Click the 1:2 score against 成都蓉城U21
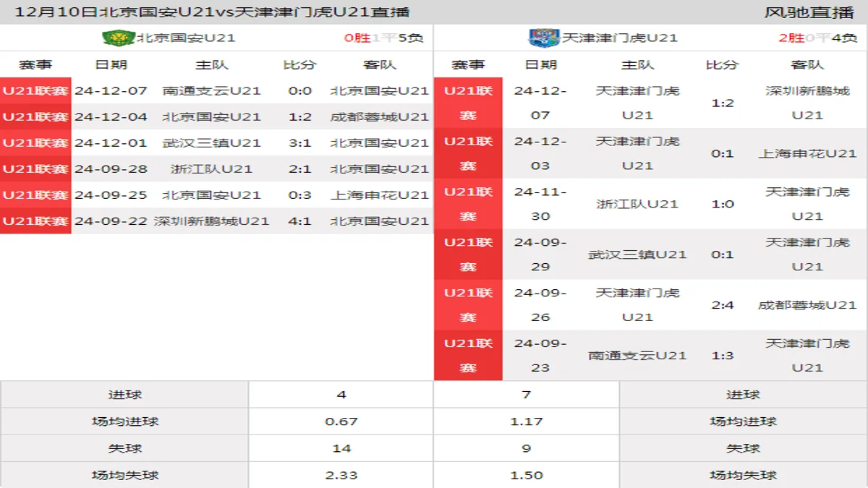 click(x=299, y=116)
